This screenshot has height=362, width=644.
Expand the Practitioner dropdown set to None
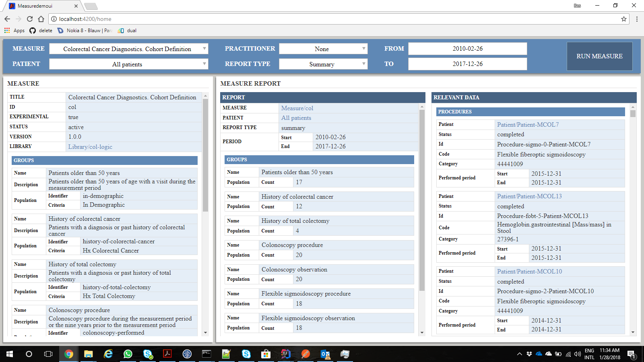point(323,49)
